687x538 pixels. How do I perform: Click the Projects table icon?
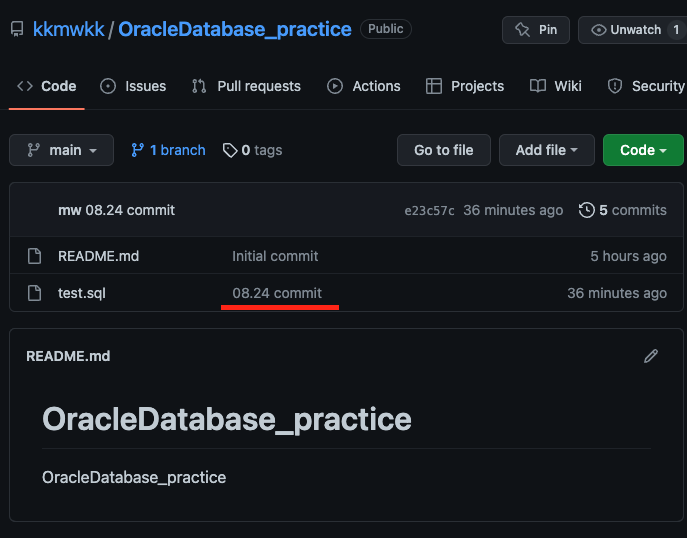434,86
